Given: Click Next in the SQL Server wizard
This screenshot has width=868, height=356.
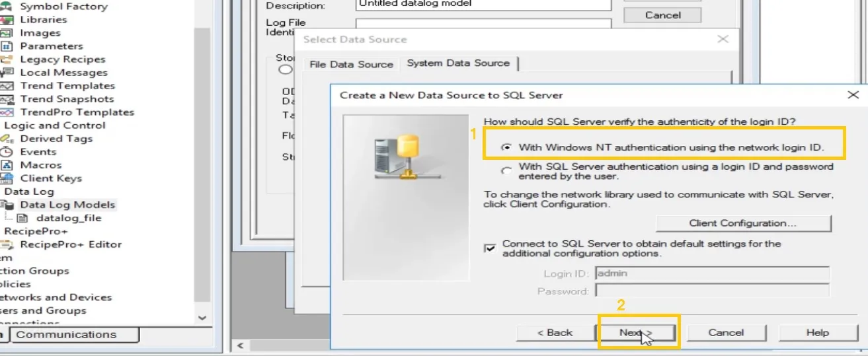Looking at the screenshot, I should point(637,332).
